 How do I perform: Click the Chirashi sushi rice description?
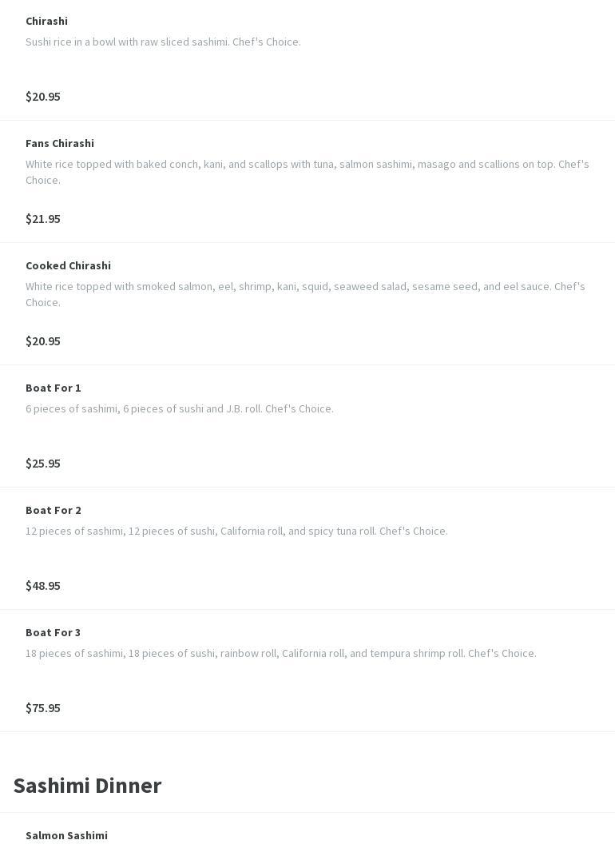pyautogui.click(x=163, y=42)
